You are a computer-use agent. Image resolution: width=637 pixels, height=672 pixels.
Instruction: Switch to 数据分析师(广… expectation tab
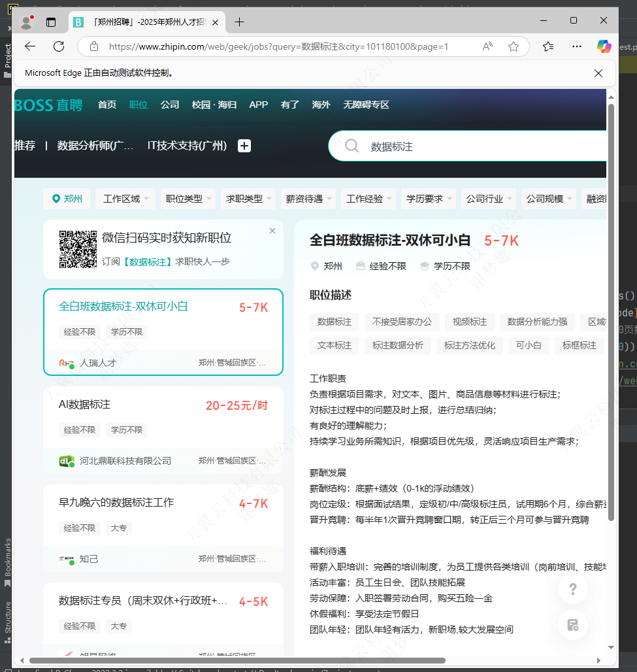(x=95, y=146)
